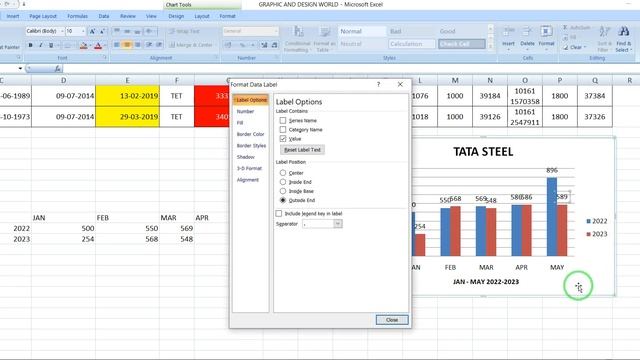
Task: Toggle Italic formatting in the ribbon
Action: coord(40,45)
